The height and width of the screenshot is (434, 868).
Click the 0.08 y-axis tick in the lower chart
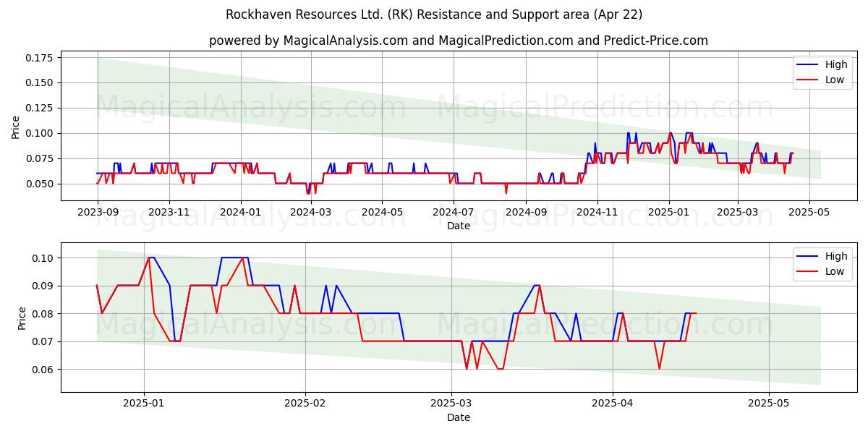[43, 314]
